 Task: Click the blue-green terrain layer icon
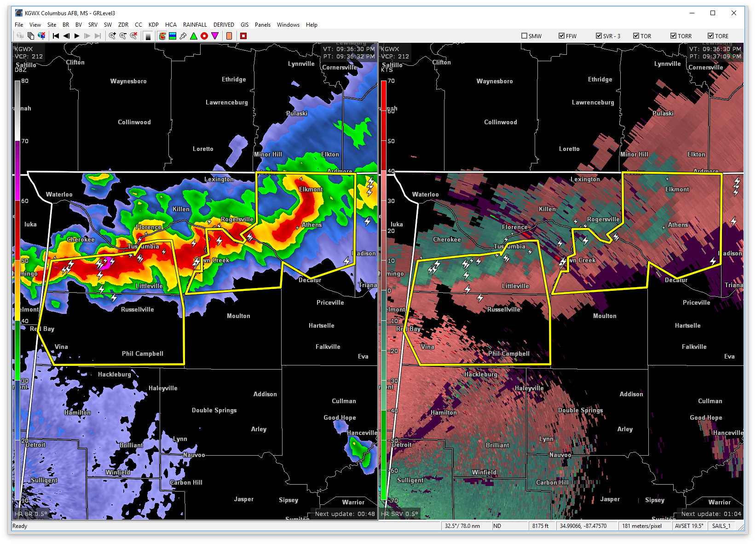(173, 36)
